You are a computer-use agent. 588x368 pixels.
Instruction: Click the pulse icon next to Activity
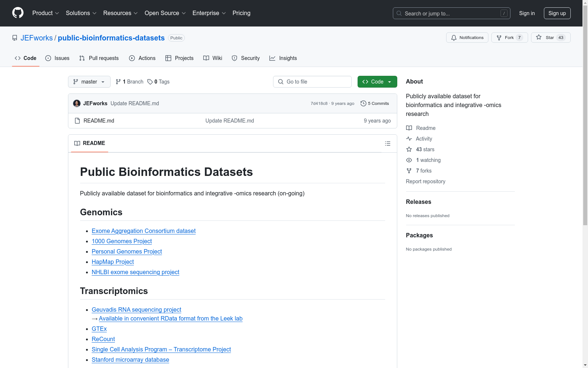click(x=409, y=139)
